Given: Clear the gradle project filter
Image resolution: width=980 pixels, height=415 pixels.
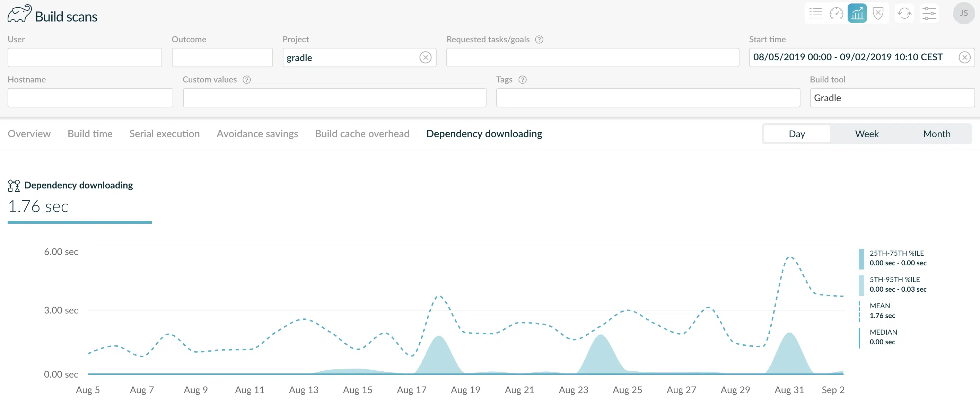Looking at the screenshot, I should [425, 58].
